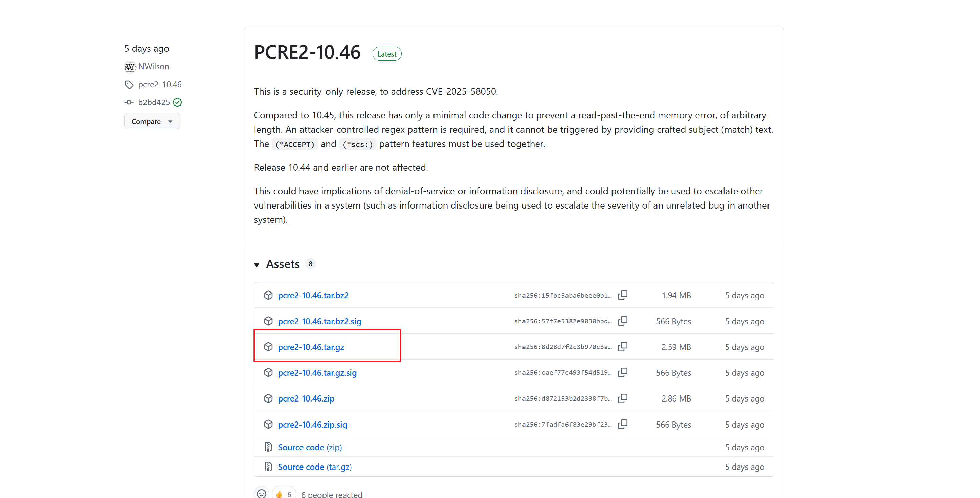Download Source code (tar.gz)
Viewport: 980px width, 498px height.
click(x=315, y=467)
